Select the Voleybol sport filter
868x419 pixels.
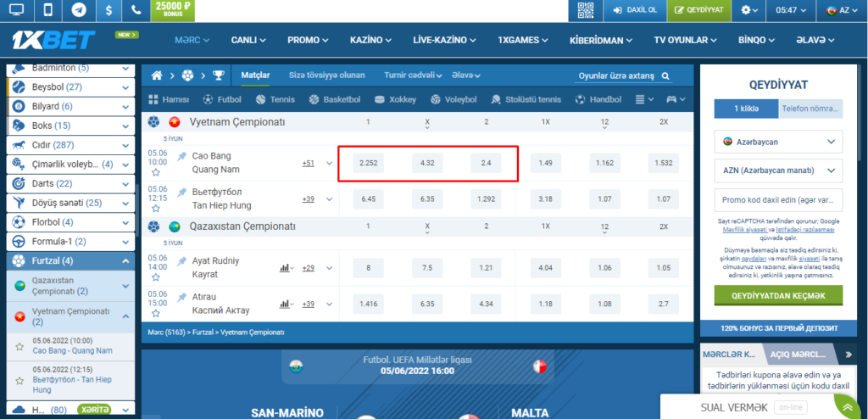pyautogui.click(x=453, y=99)
